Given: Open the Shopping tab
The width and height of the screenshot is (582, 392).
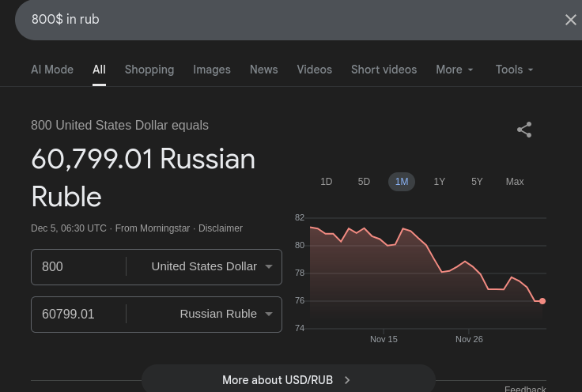Looking at the screenshot, I should 149,70.
